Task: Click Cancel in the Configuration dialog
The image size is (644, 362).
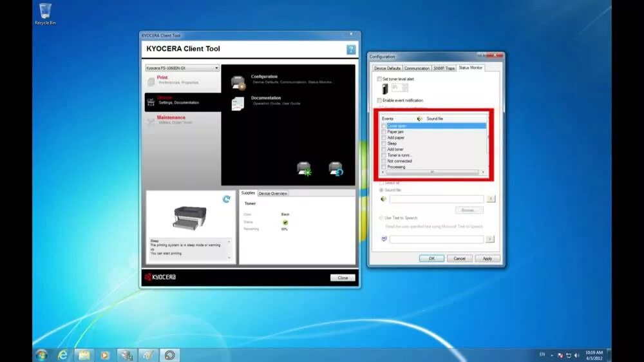Action: [x=459, y=258]
